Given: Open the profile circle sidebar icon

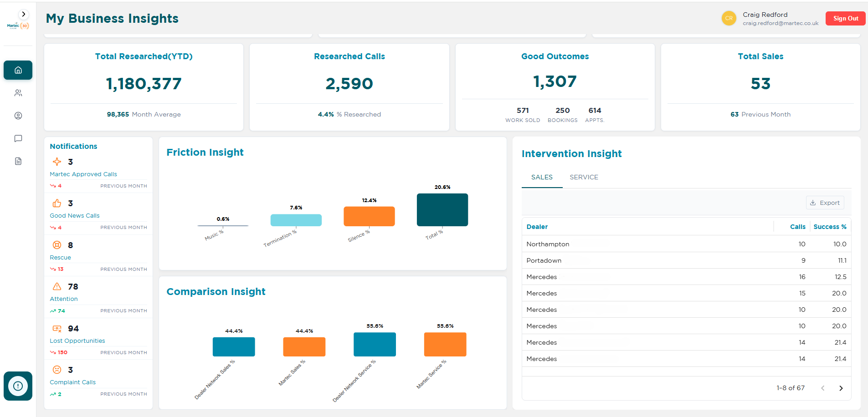Looking at the screenshot, I should [18, 116].
